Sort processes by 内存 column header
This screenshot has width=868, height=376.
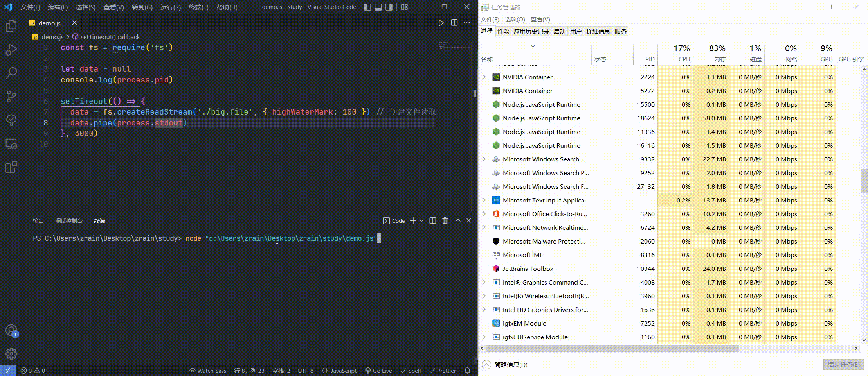711,54
